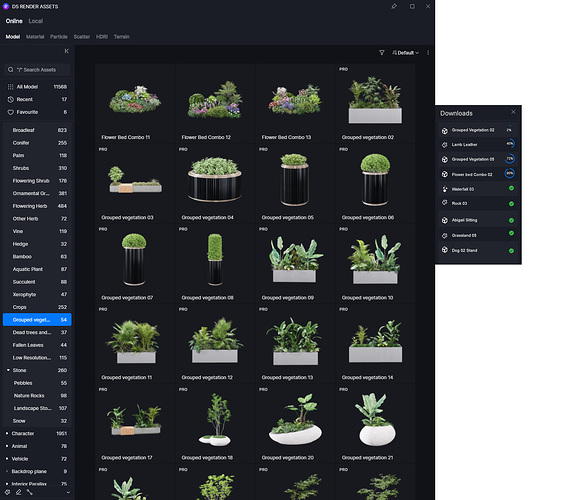Click 'Lamb Leather' text in Downloads
Viewport: 562px width, 500px height.
pos(465,145)
